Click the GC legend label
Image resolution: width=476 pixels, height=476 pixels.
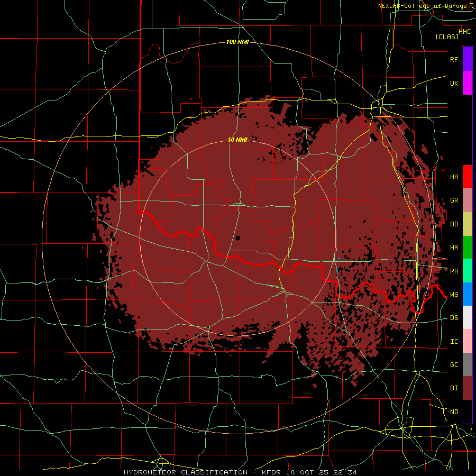click(x=454, y=365)
